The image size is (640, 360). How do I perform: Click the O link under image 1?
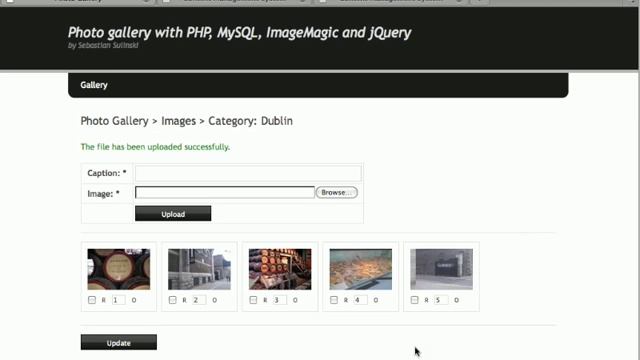(134, 300)
